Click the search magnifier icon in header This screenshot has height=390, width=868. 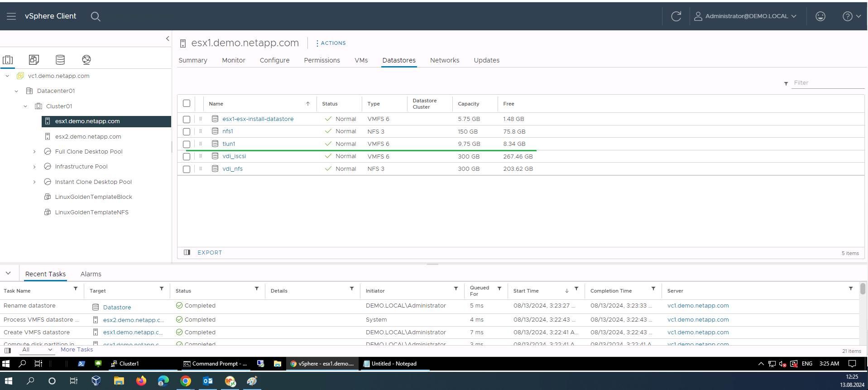[x=95, y=16]
